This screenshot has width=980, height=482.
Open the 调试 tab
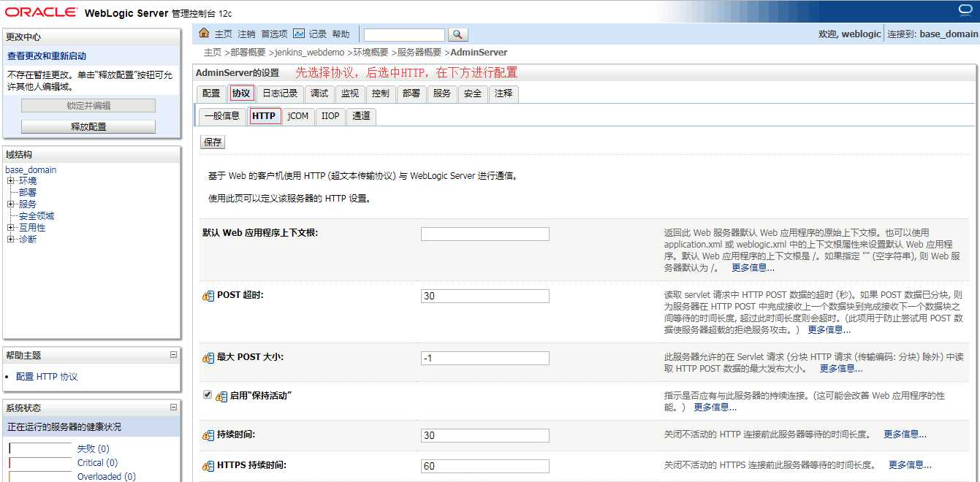point(319,93)
